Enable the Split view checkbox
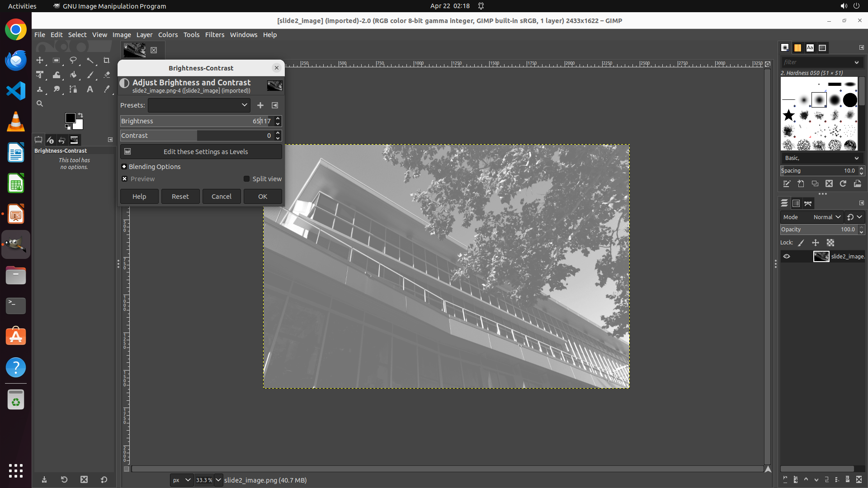The image size is (868, 488). (247, 179)
